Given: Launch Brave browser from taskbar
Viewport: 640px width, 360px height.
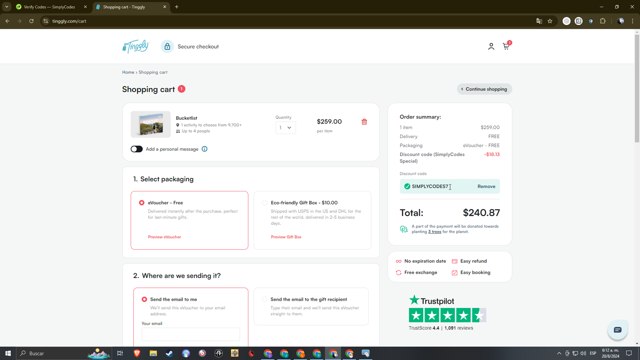Looking at the screenshot, I should pos(137,353).
